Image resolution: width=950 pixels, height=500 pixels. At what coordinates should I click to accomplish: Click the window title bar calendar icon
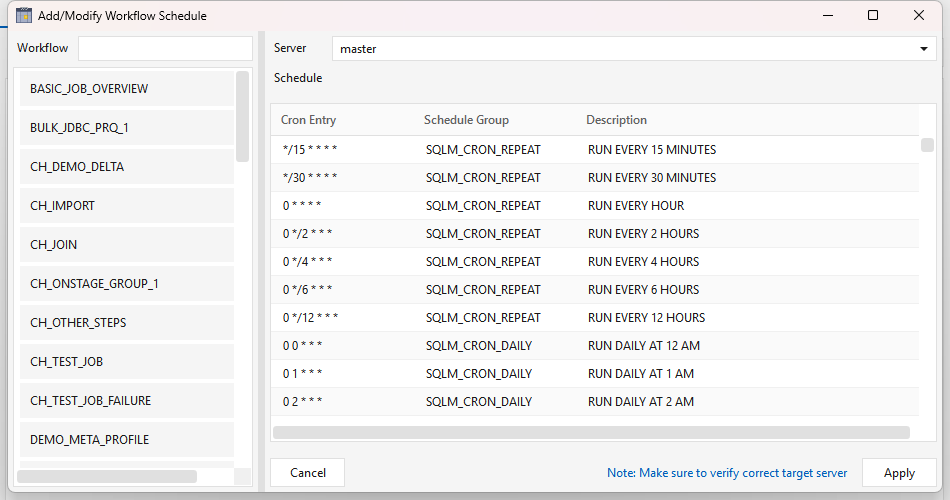24,15
